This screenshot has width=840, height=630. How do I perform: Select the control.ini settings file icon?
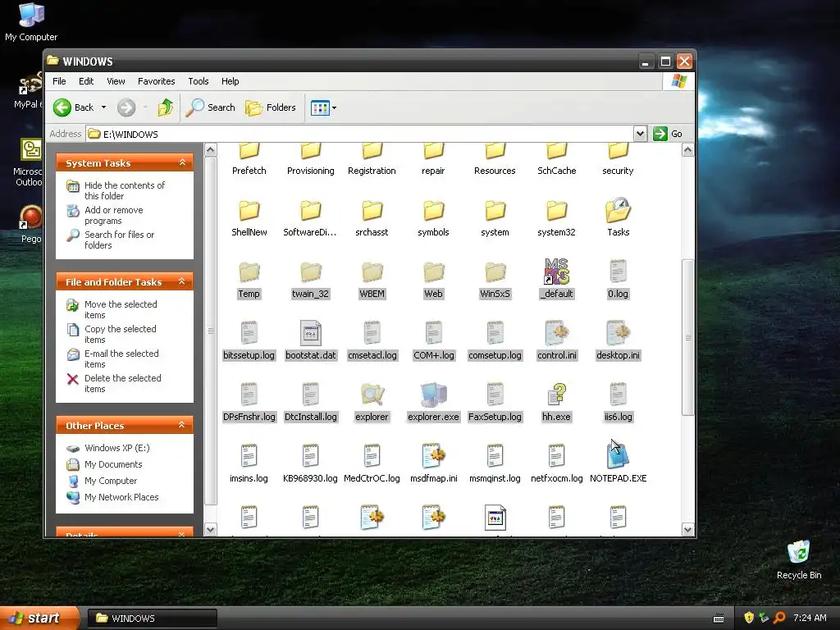[557, 333]
